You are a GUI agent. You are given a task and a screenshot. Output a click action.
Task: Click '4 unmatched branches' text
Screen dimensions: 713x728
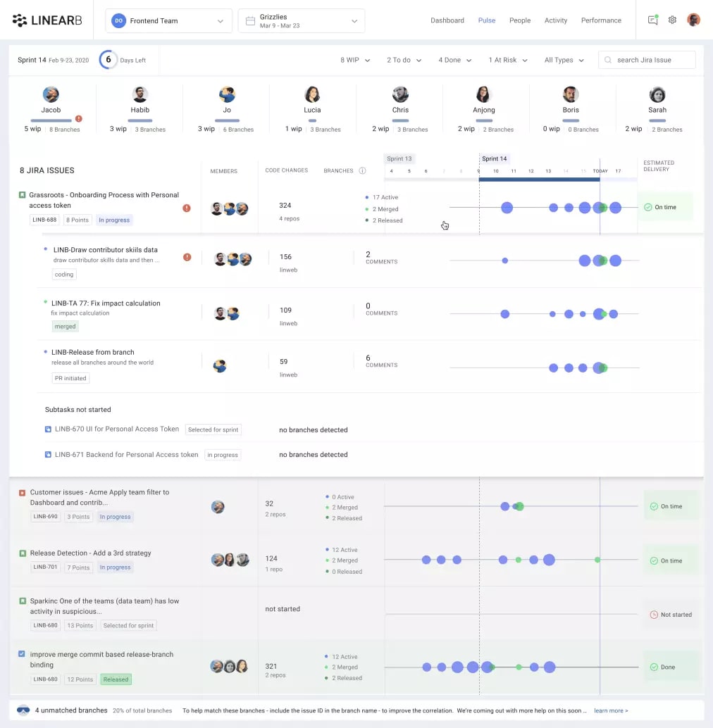[71, 710]
